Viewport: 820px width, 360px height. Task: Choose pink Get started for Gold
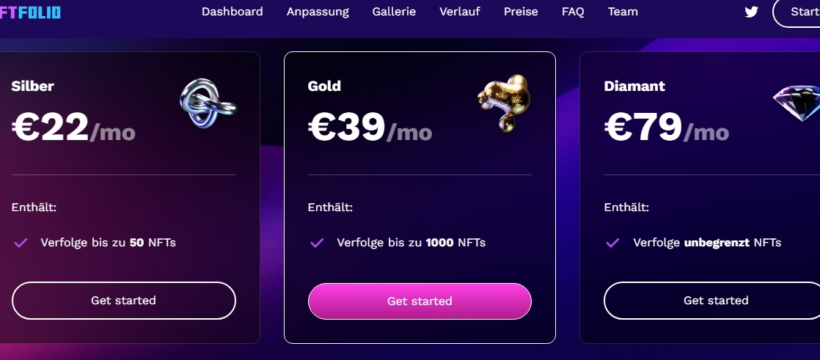(x=419, y=301)
